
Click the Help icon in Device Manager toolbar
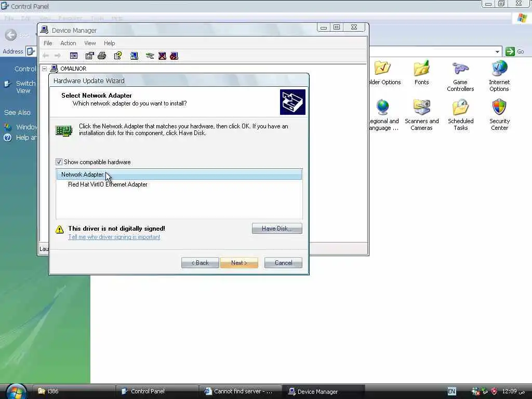[x=118, y=56]
